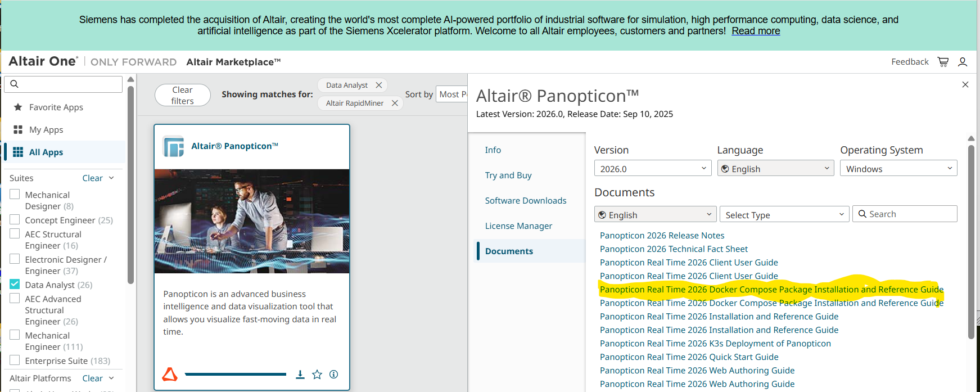Favorite Panopticon with the star icon

pos(317,374)
